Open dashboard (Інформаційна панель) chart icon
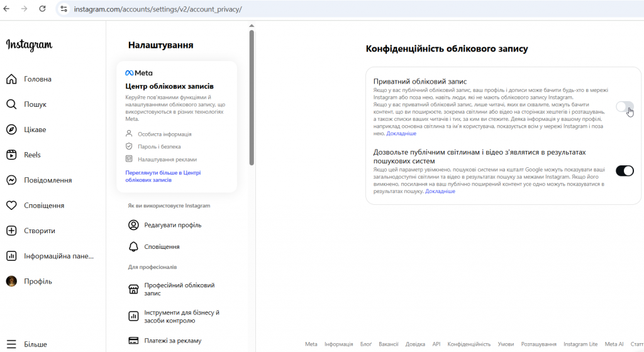Viewport: 644px width, 352px height. point(11,256)
